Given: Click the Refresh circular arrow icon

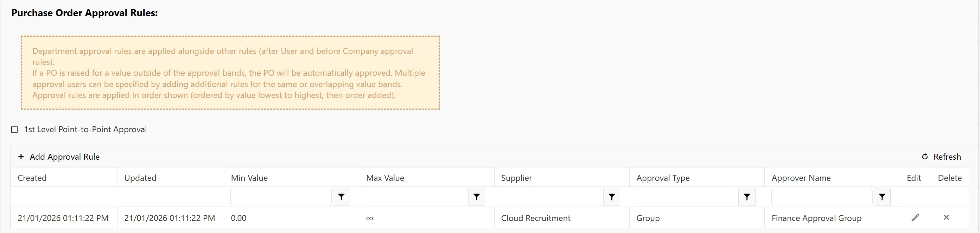Looking at the screenshot, I should (x=925, y=157).
